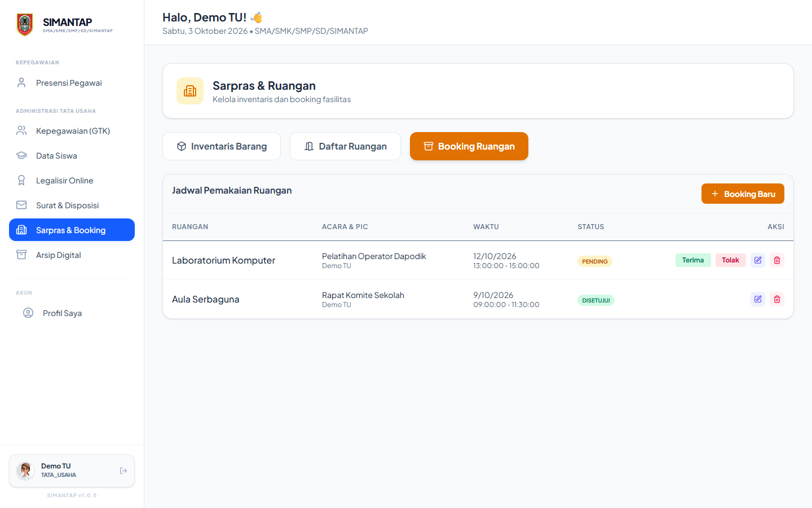Viewport: 812px width, 508px height.
Task: Open Presensi Pegawai in the sidebar
Action: [72, 83]
